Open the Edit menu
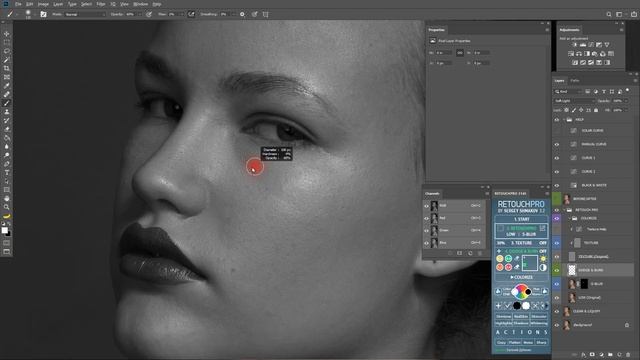 click(x=29, y=4)
